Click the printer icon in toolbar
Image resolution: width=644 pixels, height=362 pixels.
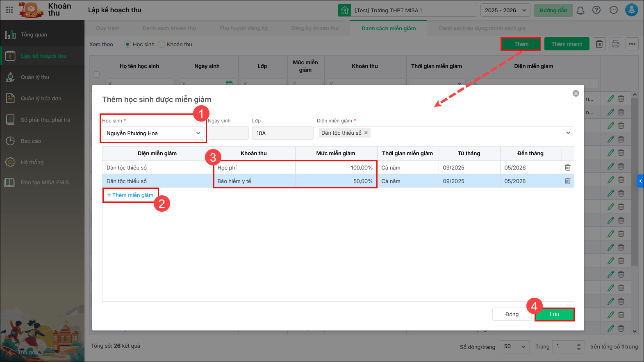(615, 44)
